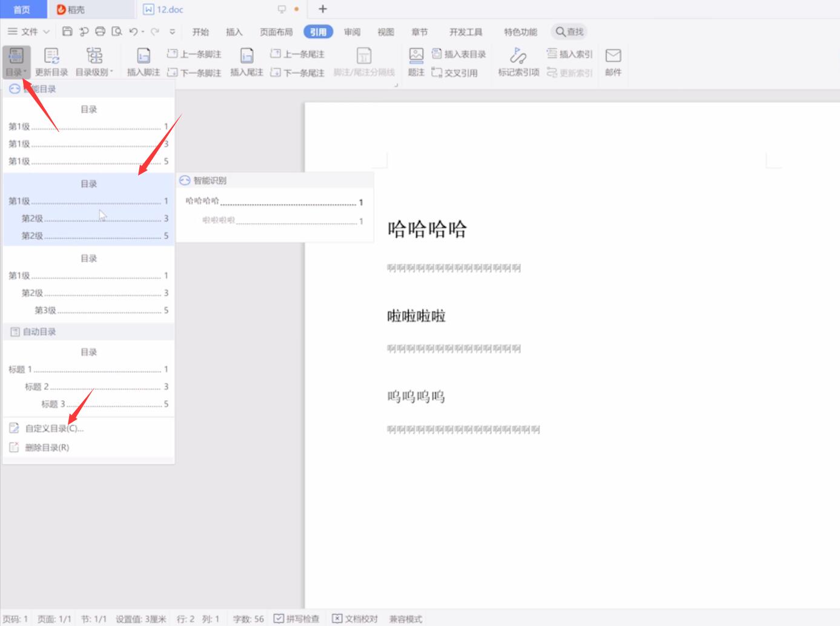The image size is (840, 626).
Task: Switch to the 特色功能 ribbon tab
Action: [520, 32]
